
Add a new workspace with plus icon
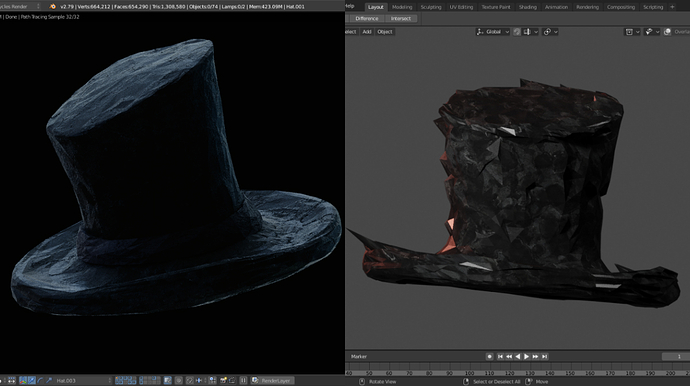[672, 7]
